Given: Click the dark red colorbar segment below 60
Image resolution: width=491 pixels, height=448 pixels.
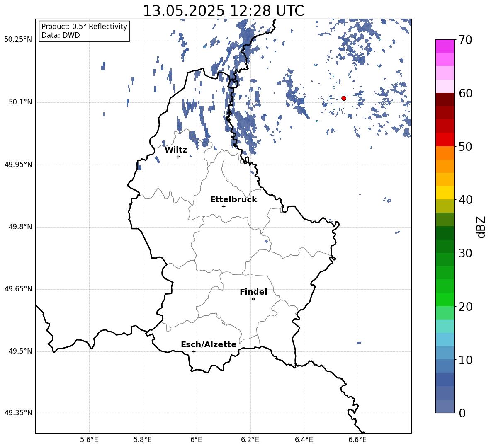Looking at the screenshot, I should pyautogui.click(x=445, y=99).
